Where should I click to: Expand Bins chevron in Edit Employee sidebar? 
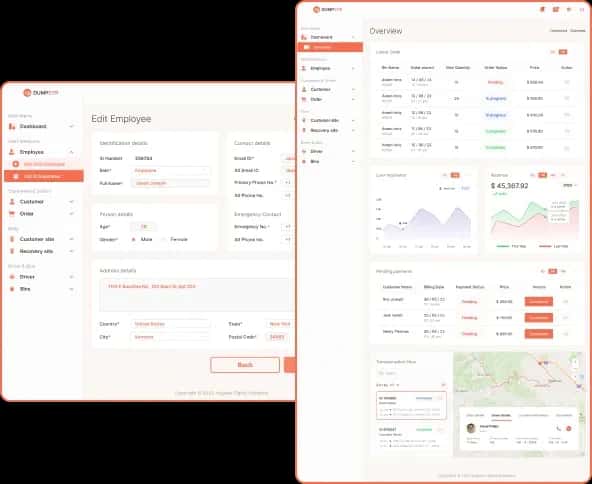[71, 289]
